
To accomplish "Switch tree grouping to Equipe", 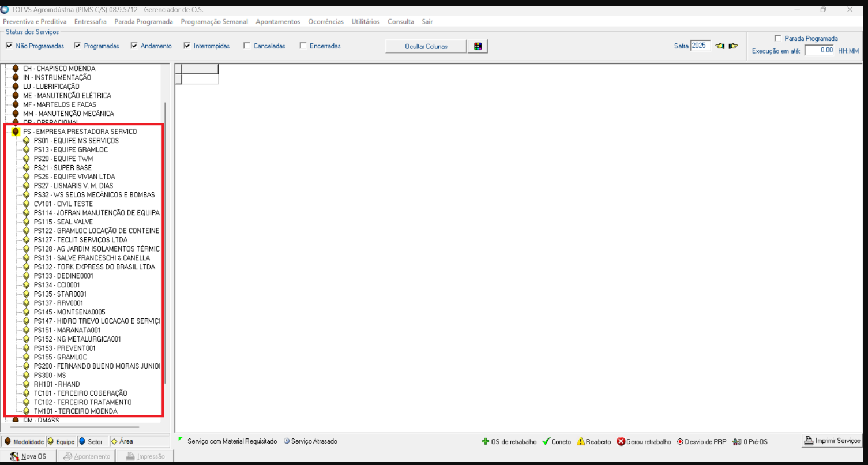I will 61,442.
